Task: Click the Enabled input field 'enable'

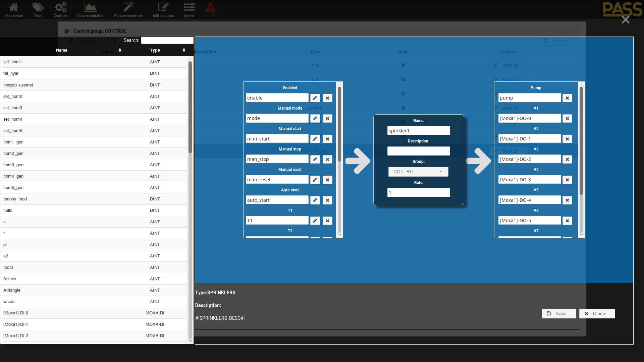Action: point(277,98)
